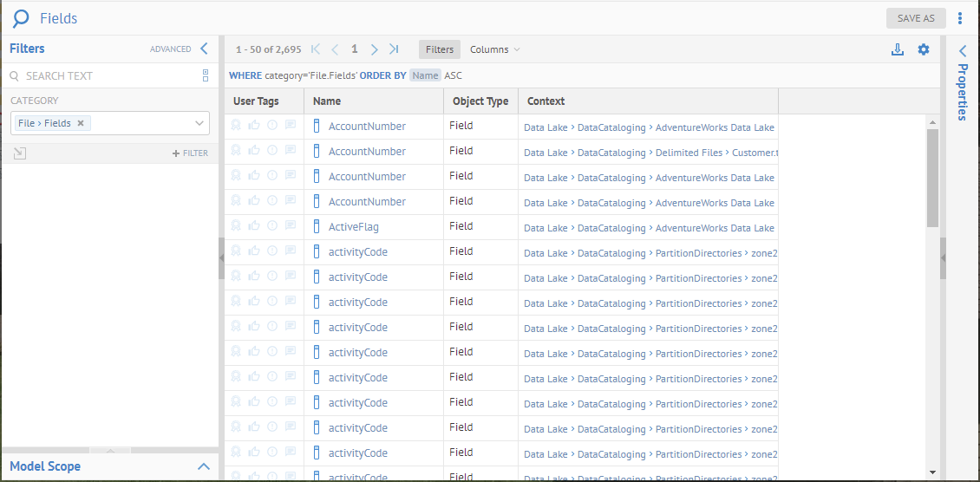Go to the next results page
The height and width of the screenshot is (482, 980).
pos(375,49)
